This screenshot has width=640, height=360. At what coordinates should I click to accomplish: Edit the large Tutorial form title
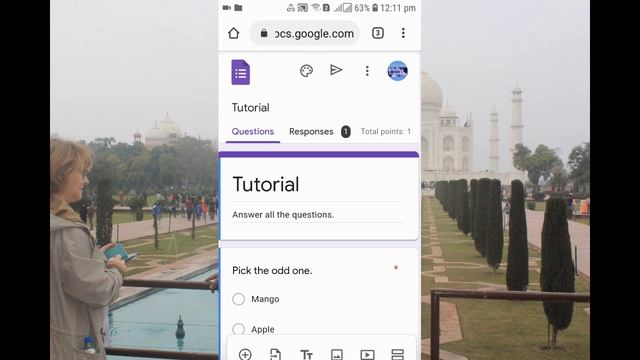coord(266,184)
